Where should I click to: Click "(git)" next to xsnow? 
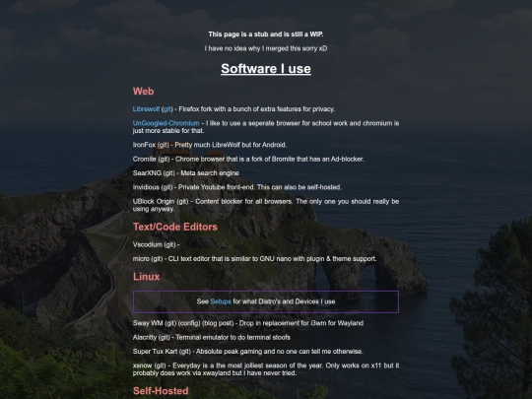point(160,366)
